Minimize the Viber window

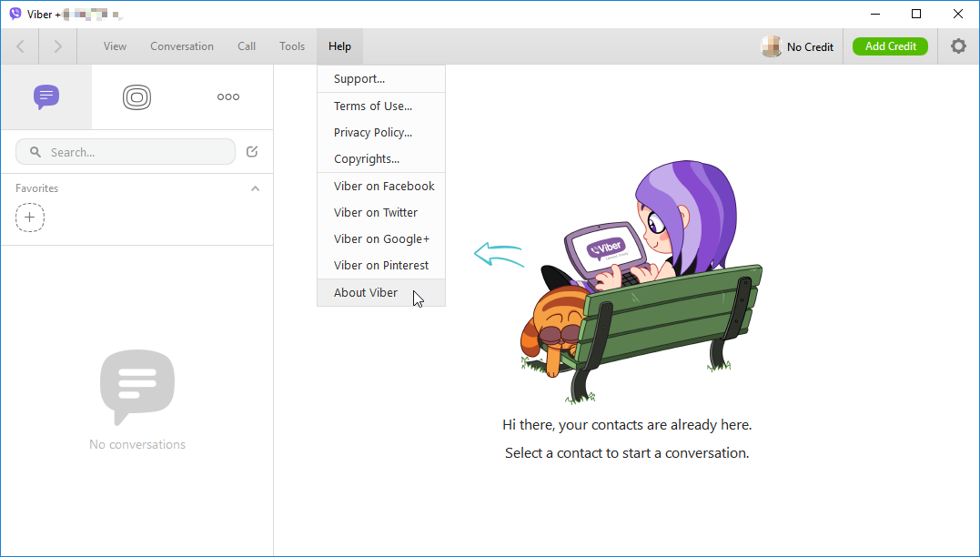[875, 14]
